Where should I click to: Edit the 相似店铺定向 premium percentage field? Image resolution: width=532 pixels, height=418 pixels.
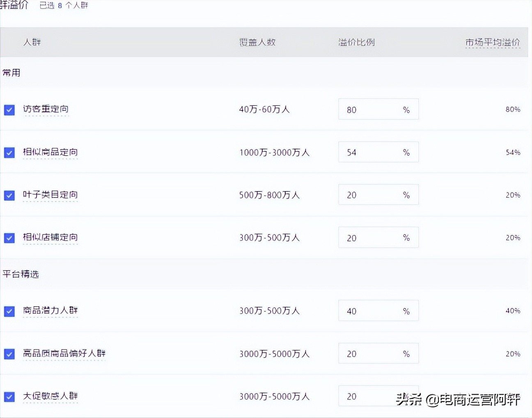[x=378, y=237]
